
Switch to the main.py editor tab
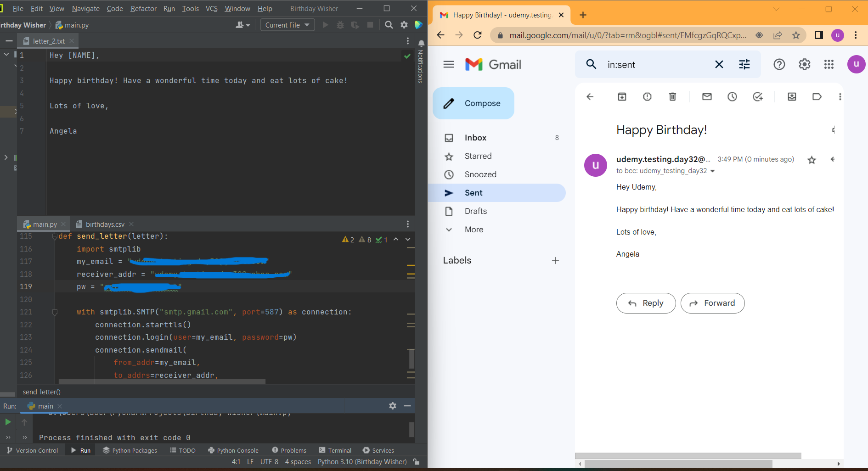point(45,224)
